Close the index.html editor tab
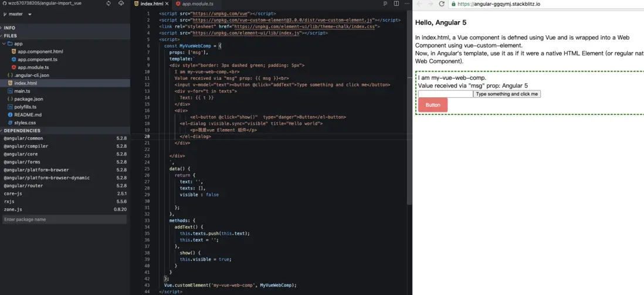Screen dimensions: 644x295 tap(167, 4)
